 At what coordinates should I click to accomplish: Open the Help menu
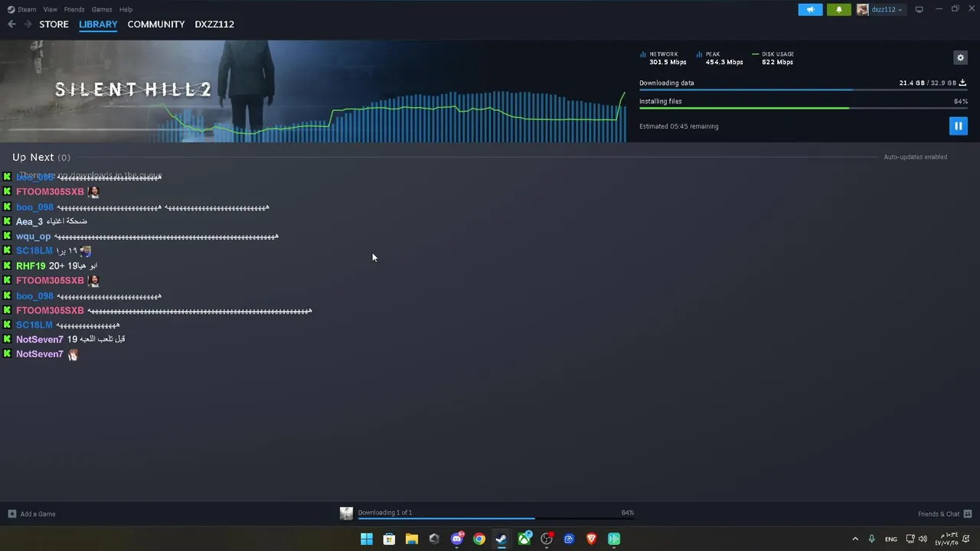(126, 9)
